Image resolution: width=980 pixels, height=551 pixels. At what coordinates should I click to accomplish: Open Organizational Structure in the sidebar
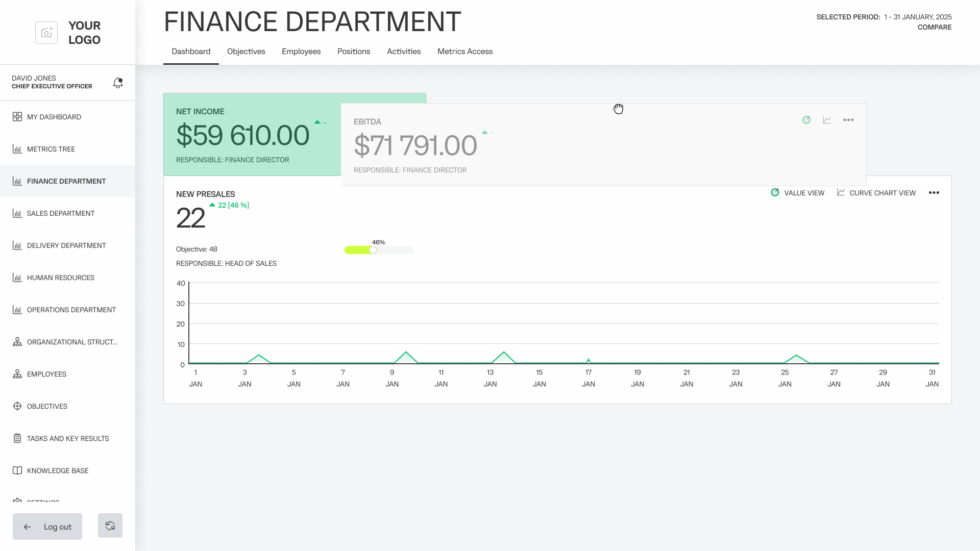71,342
